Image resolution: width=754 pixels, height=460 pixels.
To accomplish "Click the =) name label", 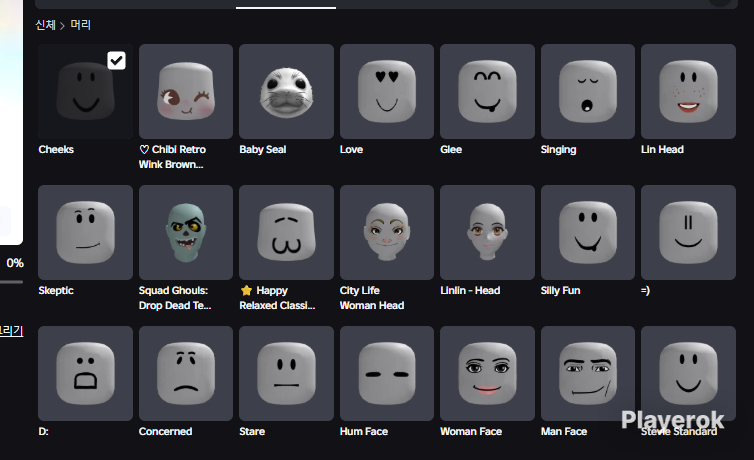I will (x=645, y=290).
